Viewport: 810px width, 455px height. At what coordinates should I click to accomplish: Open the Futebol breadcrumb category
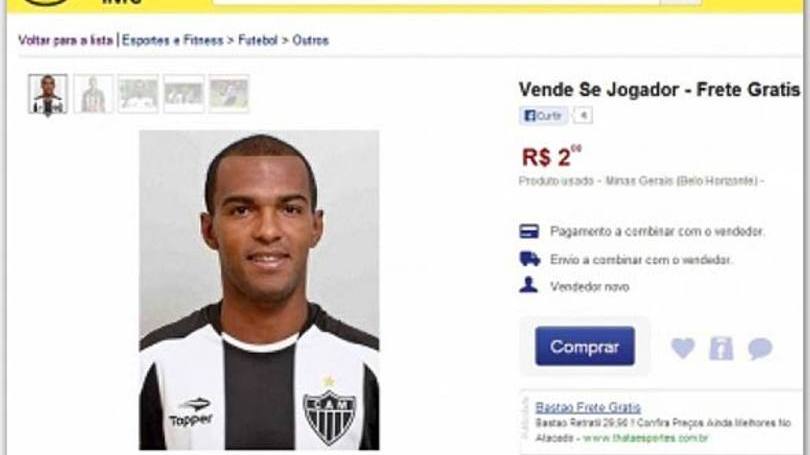point(258,40)
